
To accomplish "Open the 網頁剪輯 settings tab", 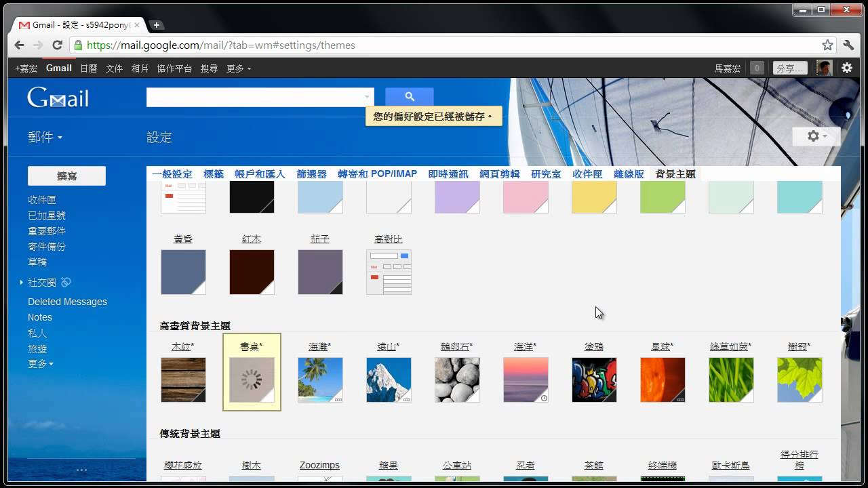I will tap(500, 174).
